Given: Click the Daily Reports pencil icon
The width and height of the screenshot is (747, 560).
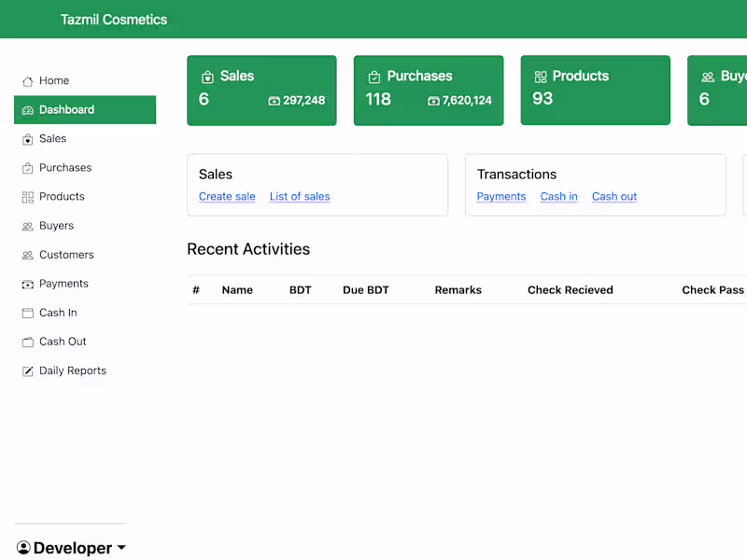Looking at the screenshot, I should (28, 371).
